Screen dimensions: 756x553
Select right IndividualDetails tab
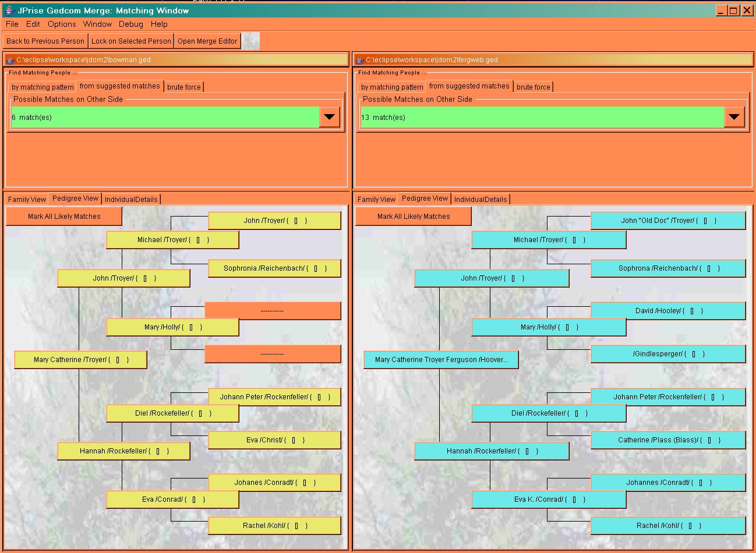click(481, 199)
